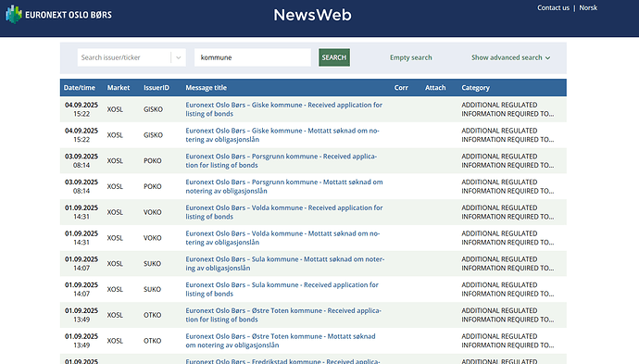The image size is (639, 364).
Task: Click the Euronext Oslo Børs logo
Action: [58, 15]
